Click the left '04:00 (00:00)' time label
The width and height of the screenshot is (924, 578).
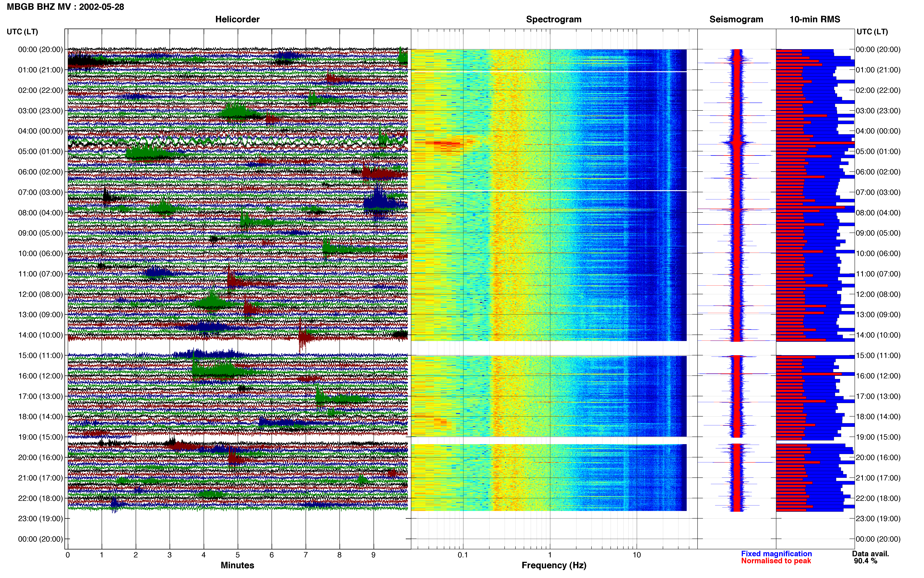tap(41, 131)
